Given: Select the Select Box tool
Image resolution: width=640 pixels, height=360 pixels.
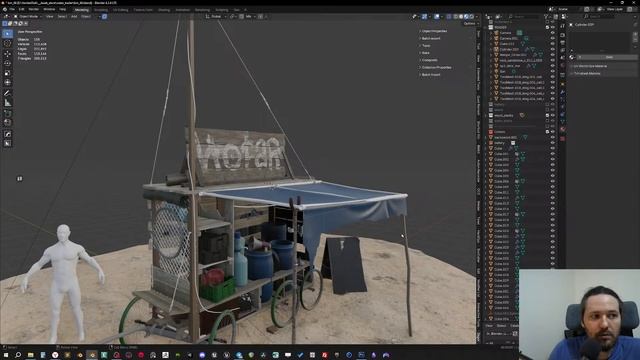Looking at the screenshot, I should 7,33.
